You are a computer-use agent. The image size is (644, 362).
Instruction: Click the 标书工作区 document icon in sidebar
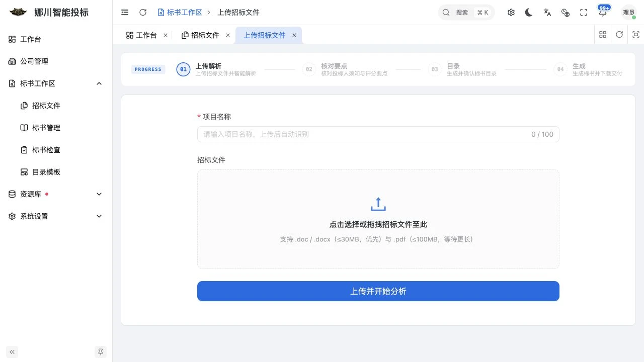point(12,83)
